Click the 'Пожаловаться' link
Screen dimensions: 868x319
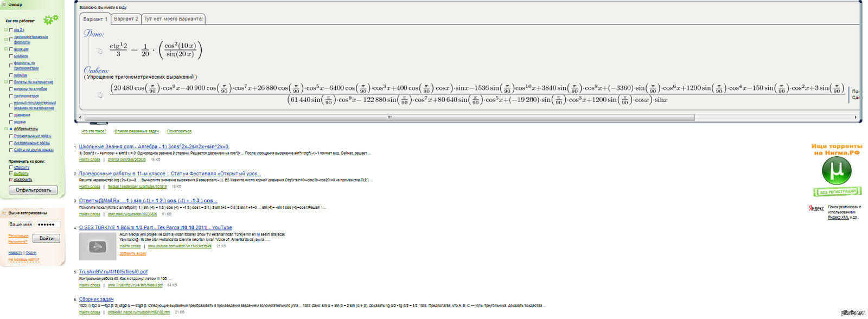point(179,131)
